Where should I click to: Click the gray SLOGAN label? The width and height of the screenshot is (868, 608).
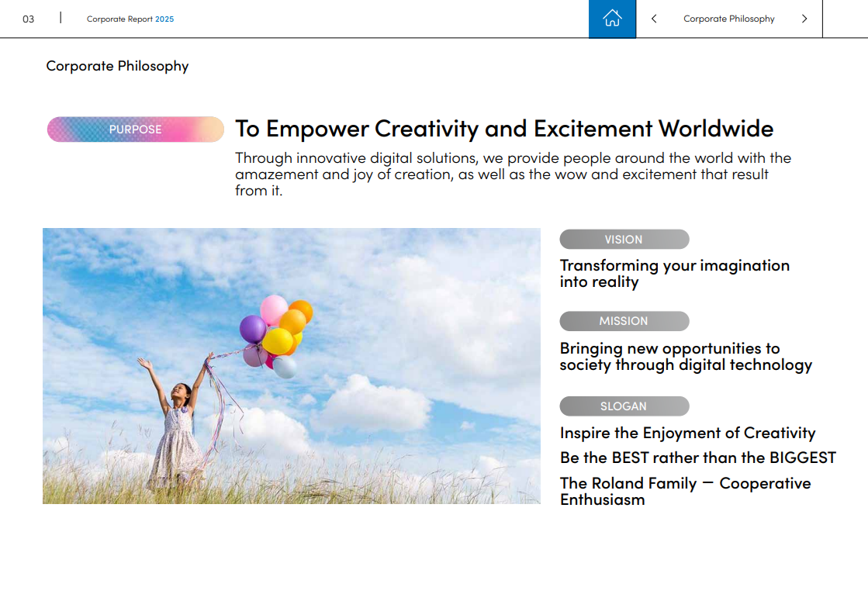click(x=624, y=406)
